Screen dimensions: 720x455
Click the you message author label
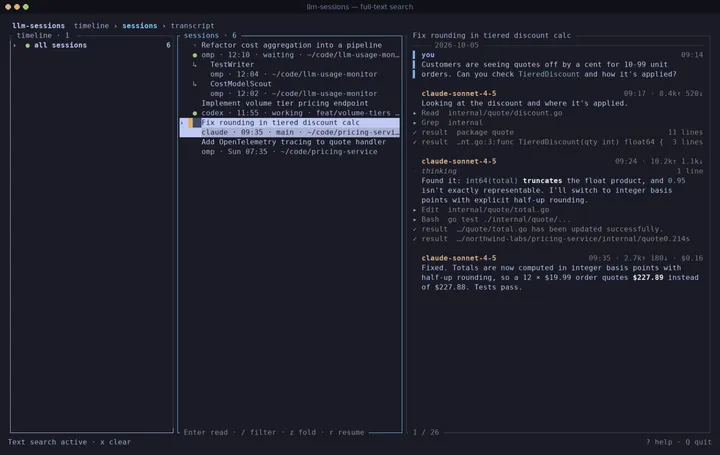click(428, 55)
